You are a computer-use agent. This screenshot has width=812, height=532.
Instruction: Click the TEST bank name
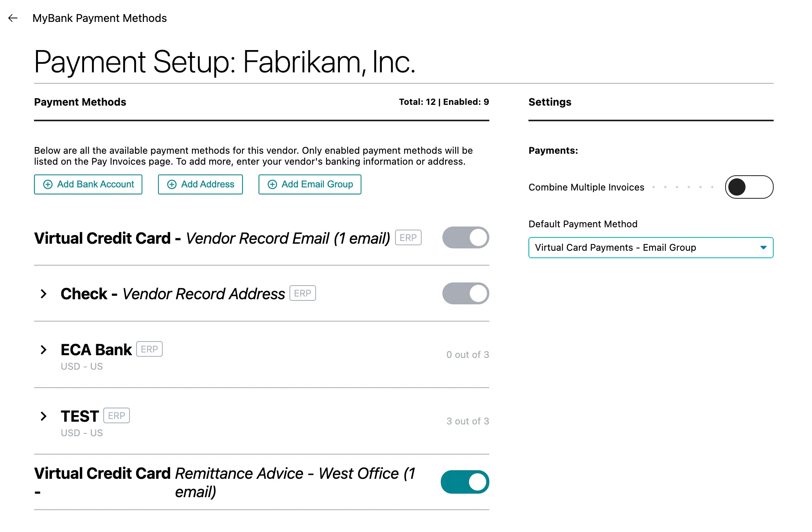80,416
